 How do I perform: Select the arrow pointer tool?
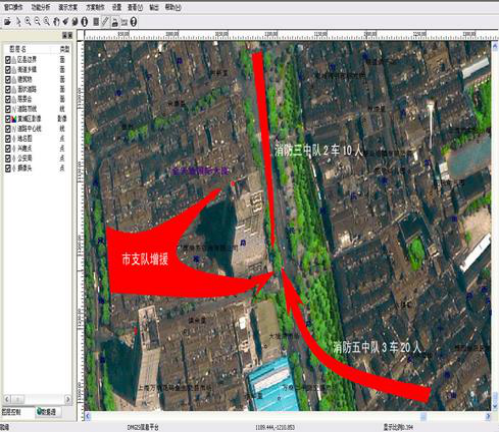[19, 22]
